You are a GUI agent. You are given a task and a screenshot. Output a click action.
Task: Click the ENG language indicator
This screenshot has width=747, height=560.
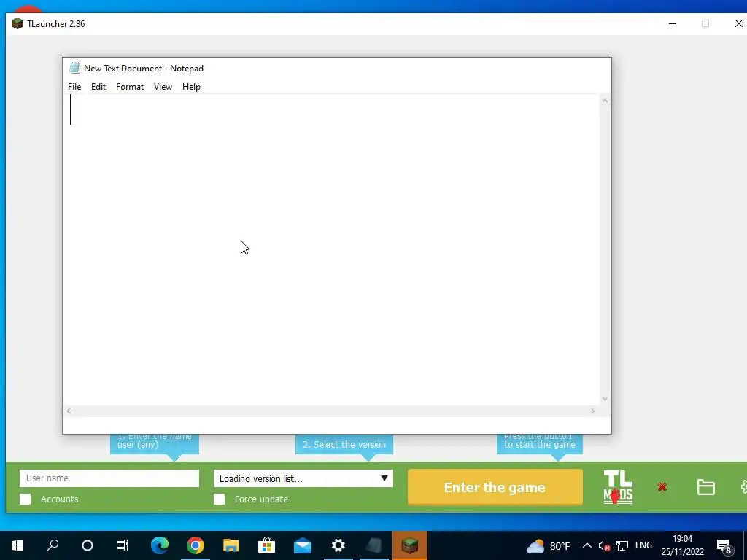[x=643, y=545]
